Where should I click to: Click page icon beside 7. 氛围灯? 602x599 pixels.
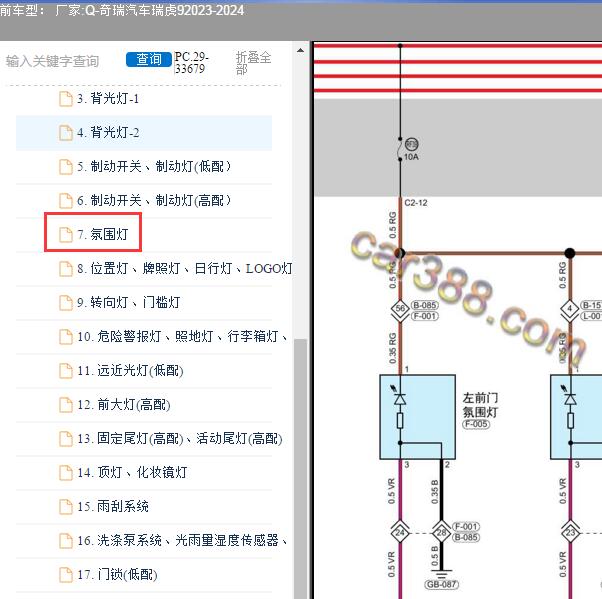click(66, 235)
